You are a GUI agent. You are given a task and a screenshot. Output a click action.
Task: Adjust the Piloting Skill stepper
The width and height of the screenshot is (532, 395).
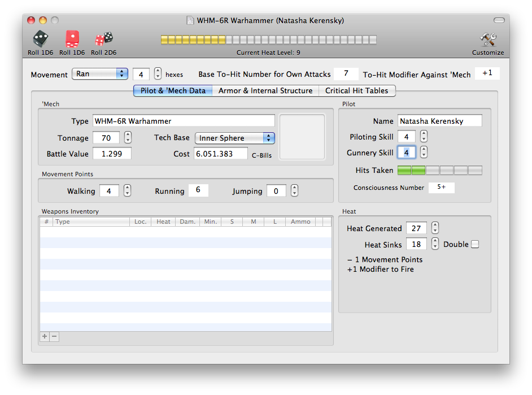[x=424, y=136]
